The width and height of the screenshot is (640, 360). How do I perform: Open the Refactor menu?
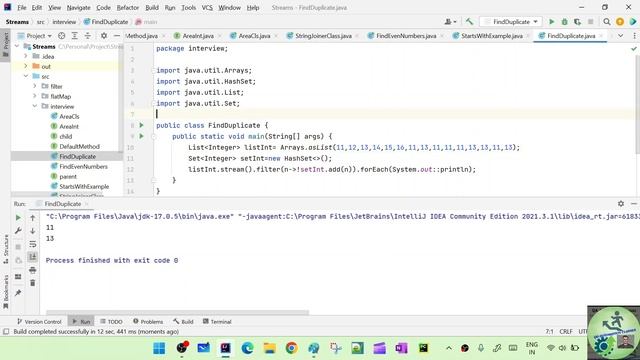click(x=128, y=7)
